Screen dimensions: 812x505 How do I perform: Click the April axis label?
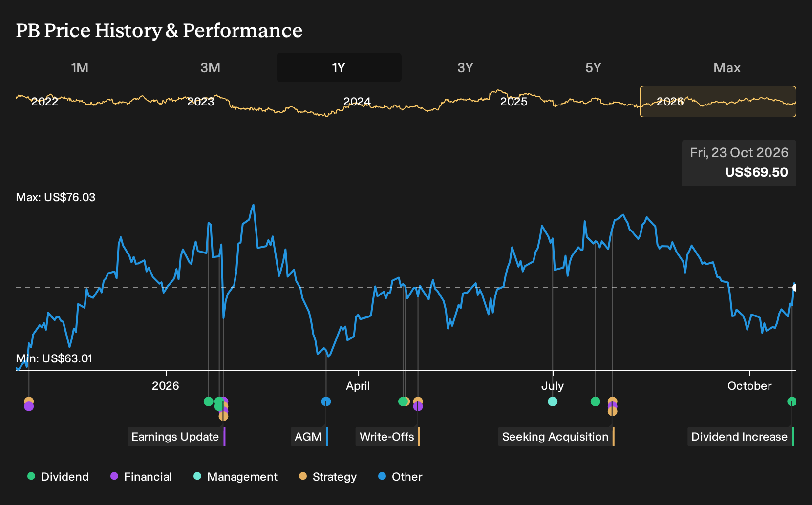pyautogui.click(x=358, y=386)
